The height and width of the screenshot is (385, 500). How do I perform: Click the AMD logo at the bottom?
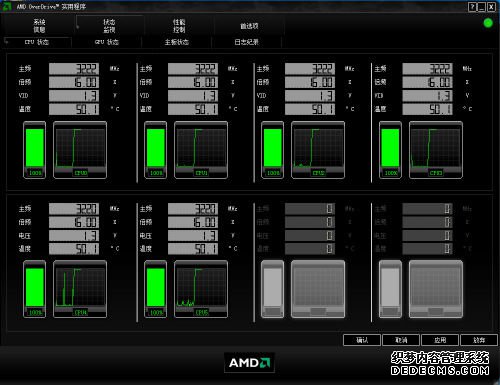click(x=249, y=362)
